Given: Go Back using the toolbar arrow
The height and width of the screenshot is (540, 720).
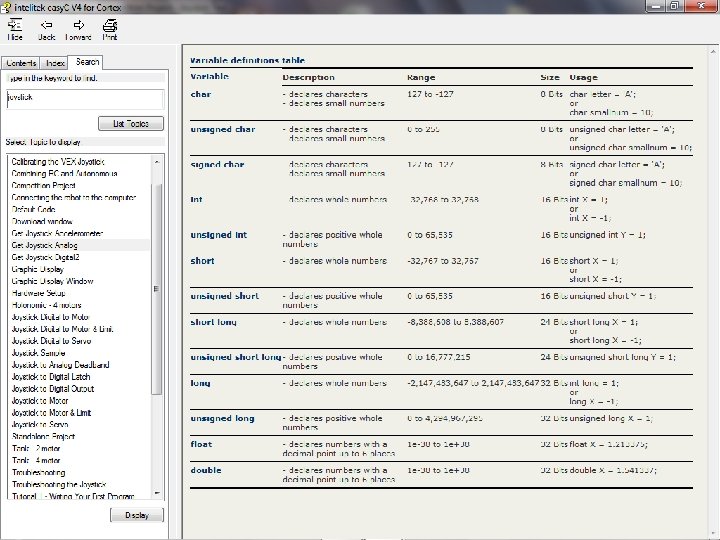Looking at the screenshot, I should tap(46, 29).
